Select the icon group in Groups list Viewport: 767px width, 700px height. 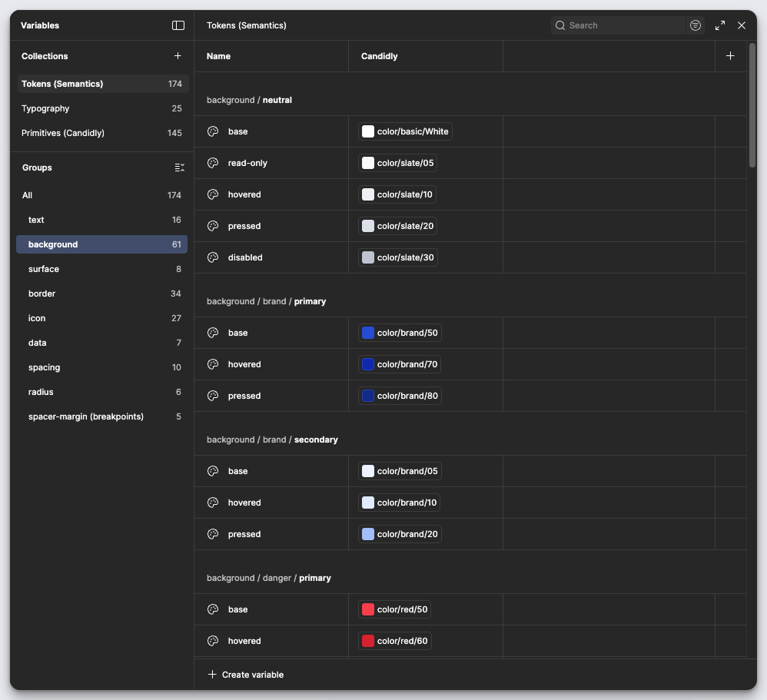click(x=37, y=318)
